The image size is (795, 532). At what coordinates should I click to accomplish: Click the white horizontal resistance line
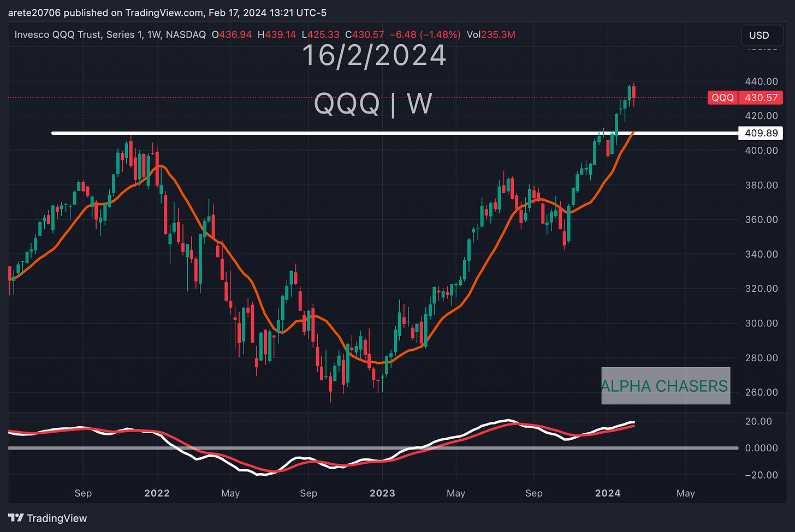coord(395,133)
